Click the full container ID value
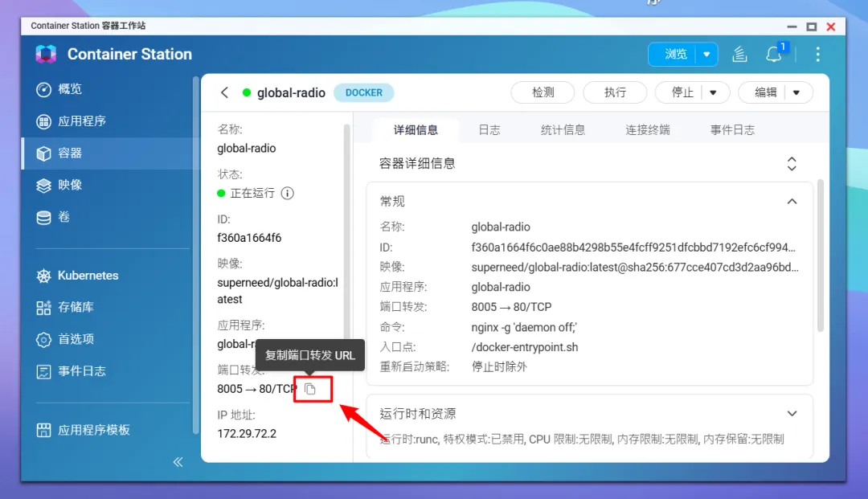The image size is (868, 499). tap(633, 247)
